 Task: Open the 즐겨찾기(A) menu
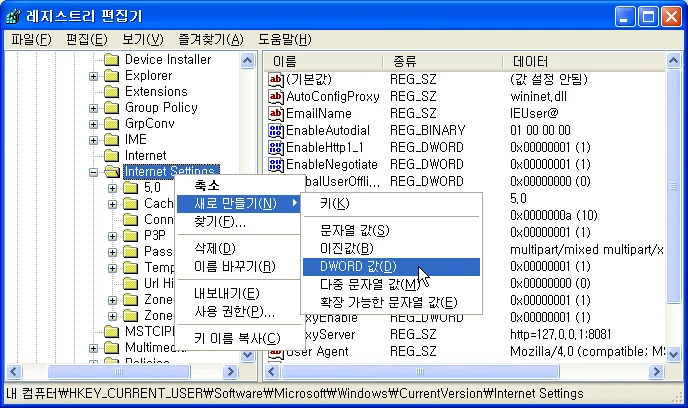[x=211, y=39]
